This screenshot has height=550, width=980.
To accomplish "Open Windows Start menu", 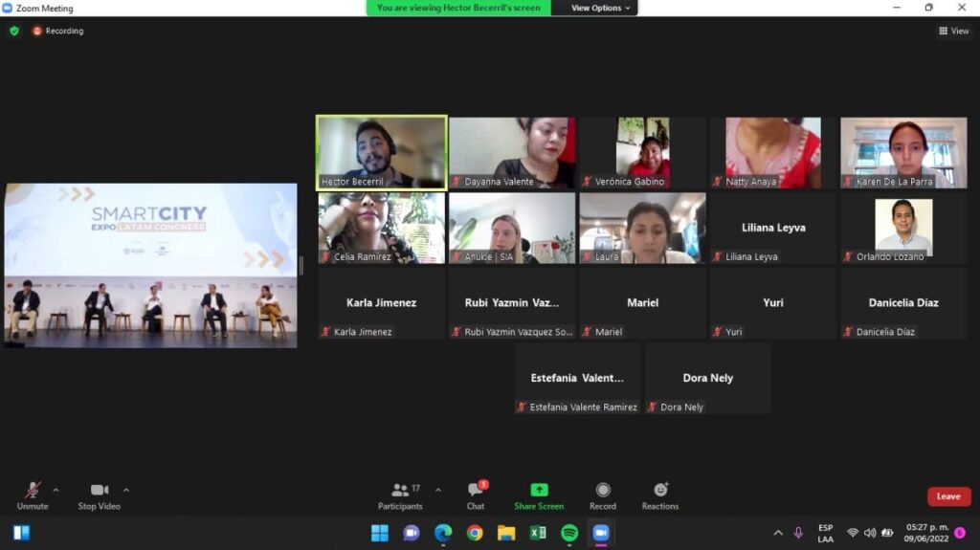I will click(379, 533).
